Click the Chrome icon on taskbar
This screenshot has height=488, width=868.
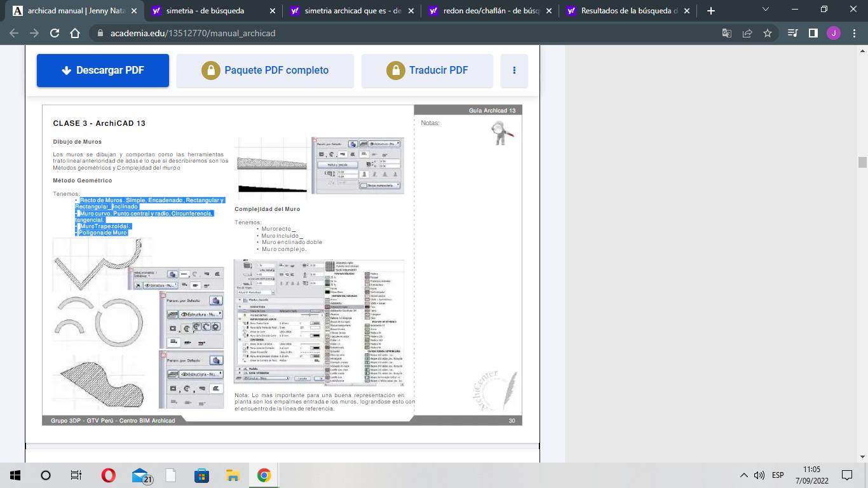264,475
